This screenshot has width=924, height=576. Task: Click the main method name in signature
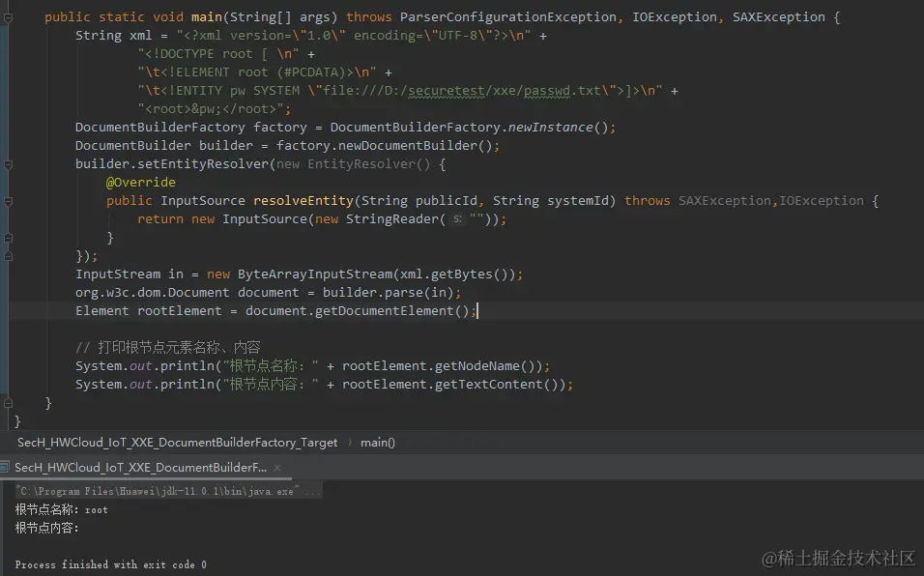point(207,17)
